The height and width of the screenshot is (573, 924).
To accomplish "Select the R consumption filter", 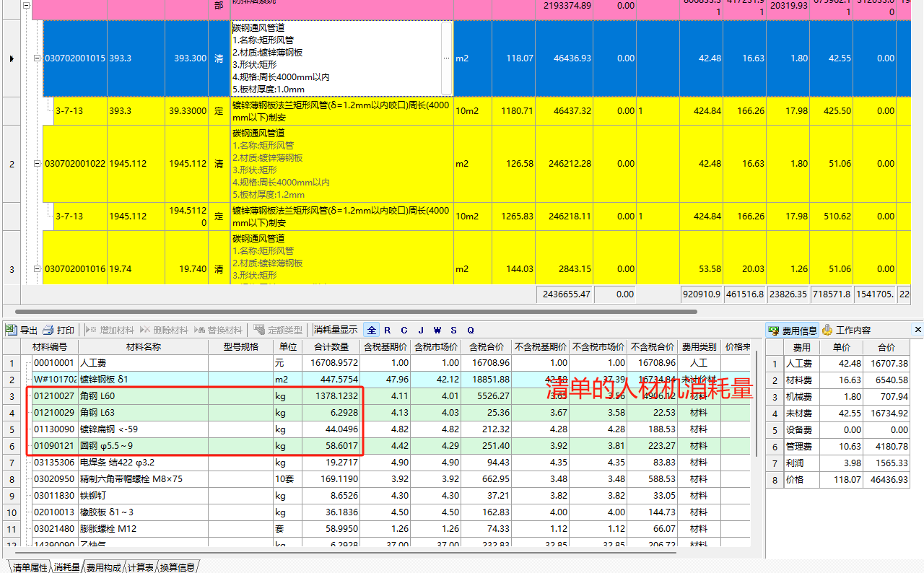I will click(x=388, y=330).
